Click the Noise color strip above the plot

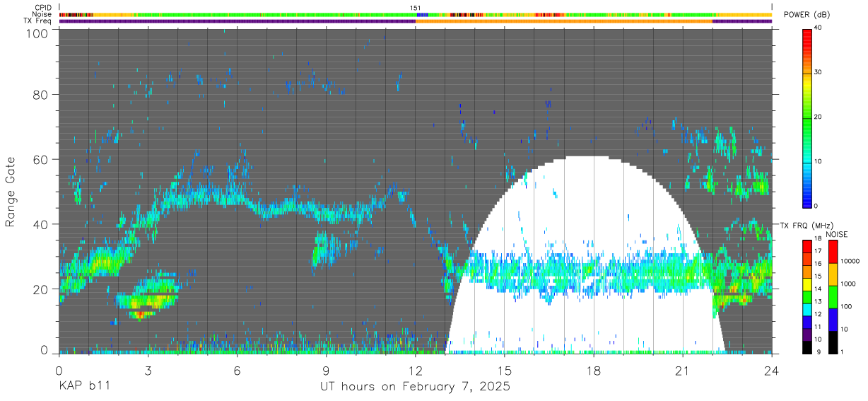tap(415, 14)
